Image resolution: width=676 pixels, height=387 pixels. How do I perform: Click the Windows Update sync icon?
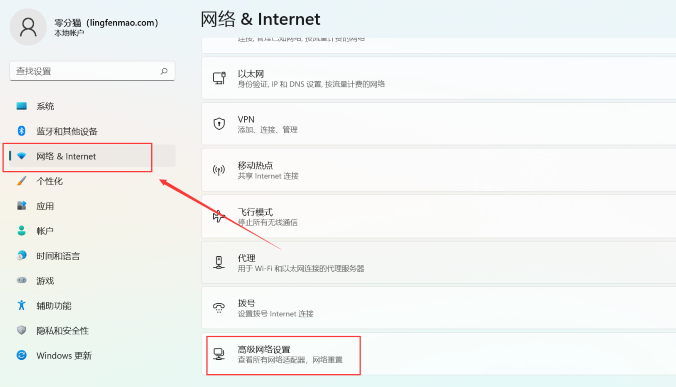point(22,355)
